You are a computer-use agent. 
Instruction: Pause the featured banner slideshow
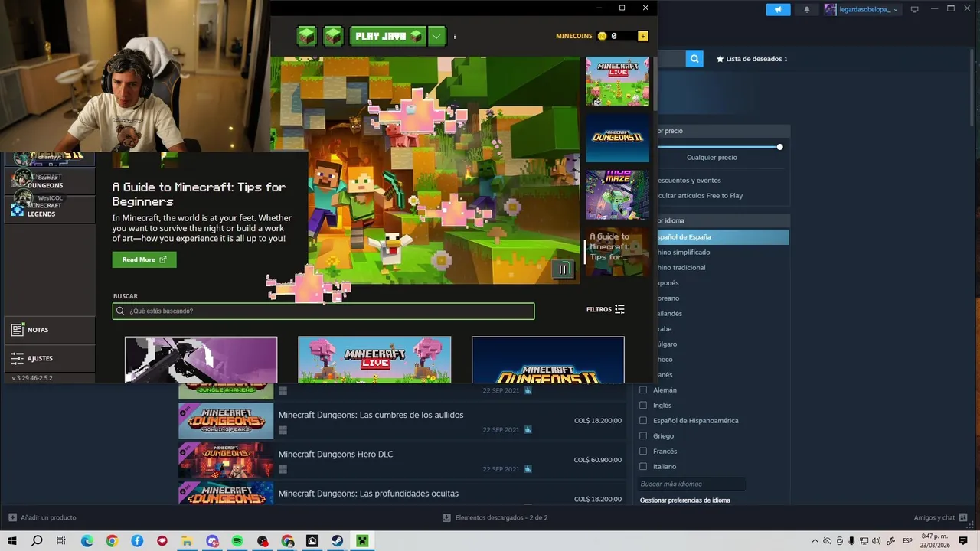(563, 269)
